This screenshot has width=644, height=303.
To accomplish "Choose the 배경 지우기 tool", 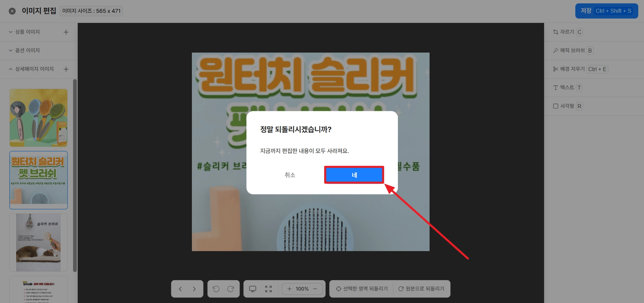I will click(580, 69).
